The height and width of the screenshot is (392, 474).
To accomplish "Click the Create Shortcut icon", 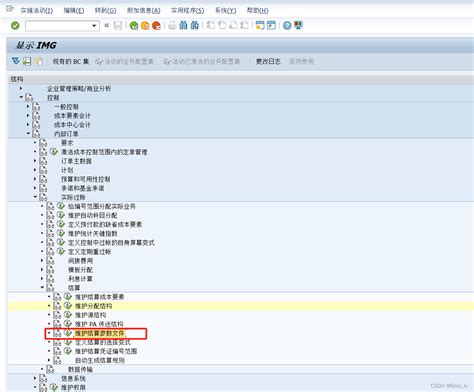I will pyautogui.click(x=271, y=25).
